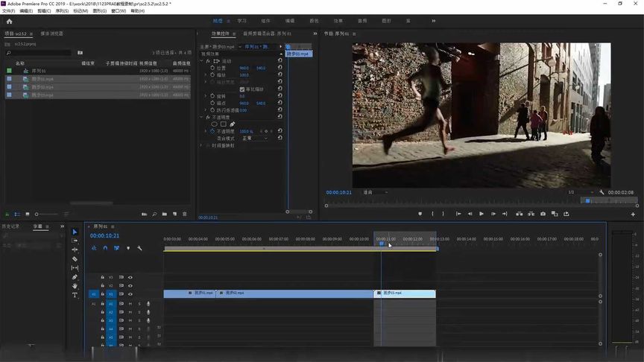Open Blend Mode dropdown
This screenshot has width=644, height=362.
pyautogui.click(x=255, y=139)
